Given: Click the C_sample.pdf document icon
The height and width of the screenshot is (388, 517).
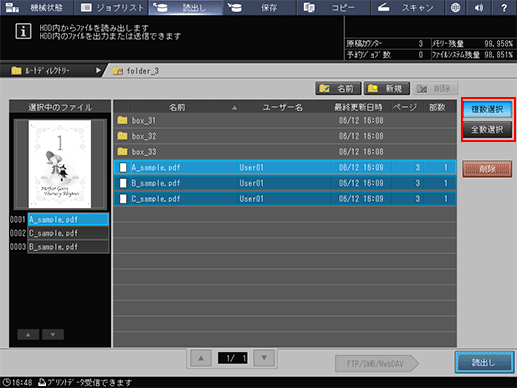Looking at the screenshot, I should [x=123, y=199].
